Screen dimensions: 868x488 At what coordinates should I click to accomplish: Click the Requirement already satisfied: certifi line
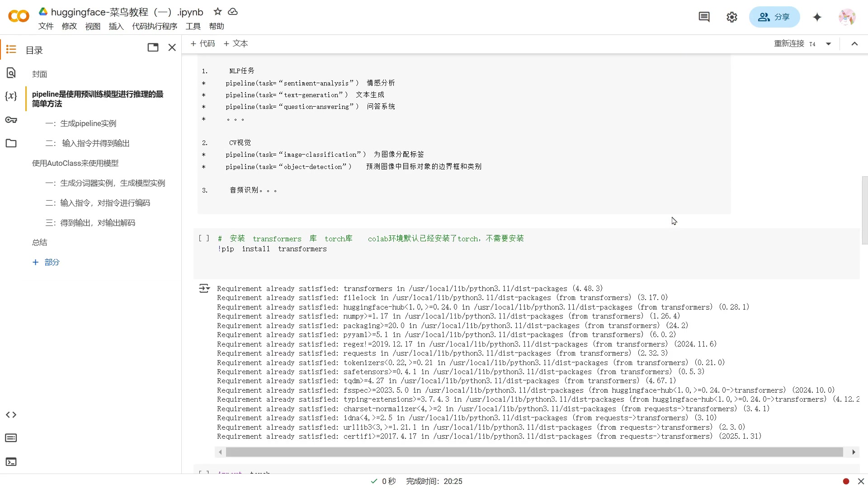489,436
